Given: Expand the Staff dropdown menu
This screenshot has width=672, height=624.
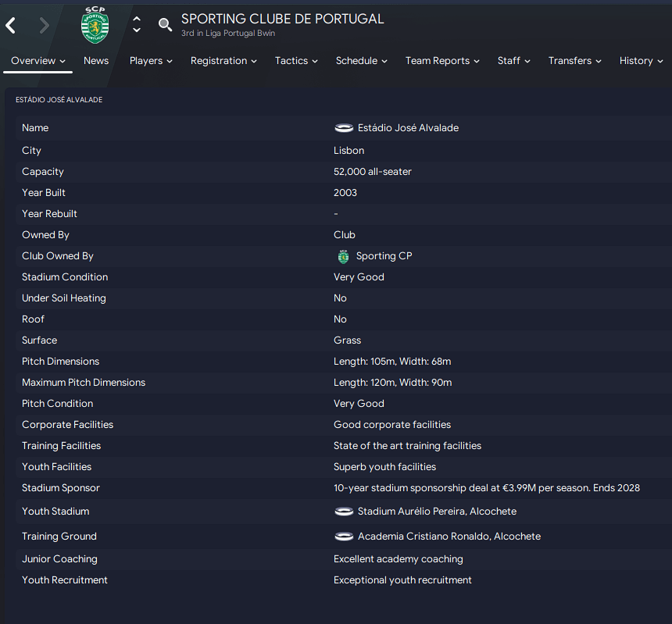Looking at the screenshot, I should [514, 61].
